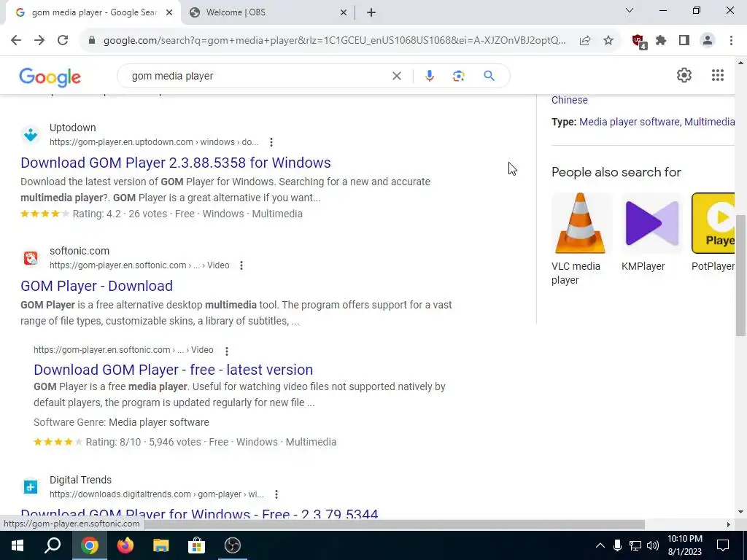Image resolution: width=747 pixels, height=560 pixels.
Task: Open Download GOM Player - free - latest version
Action: pyautogui.click(x=174, y=370)
